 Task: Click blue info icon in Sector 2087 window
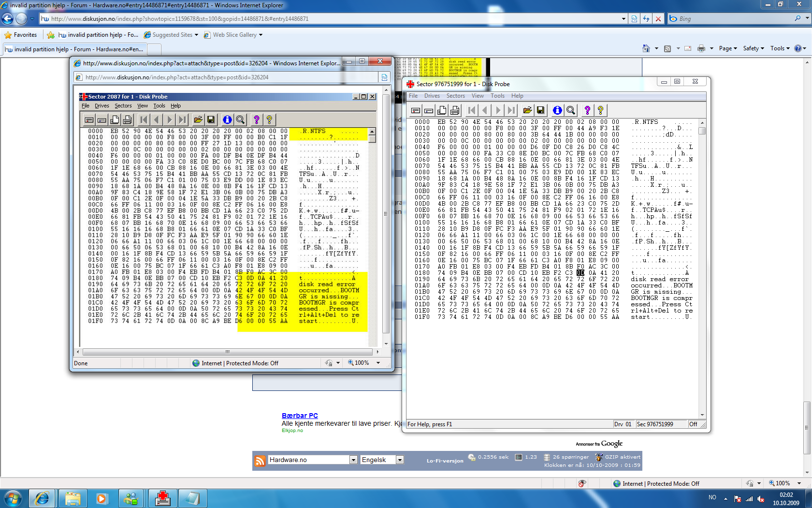227,120
